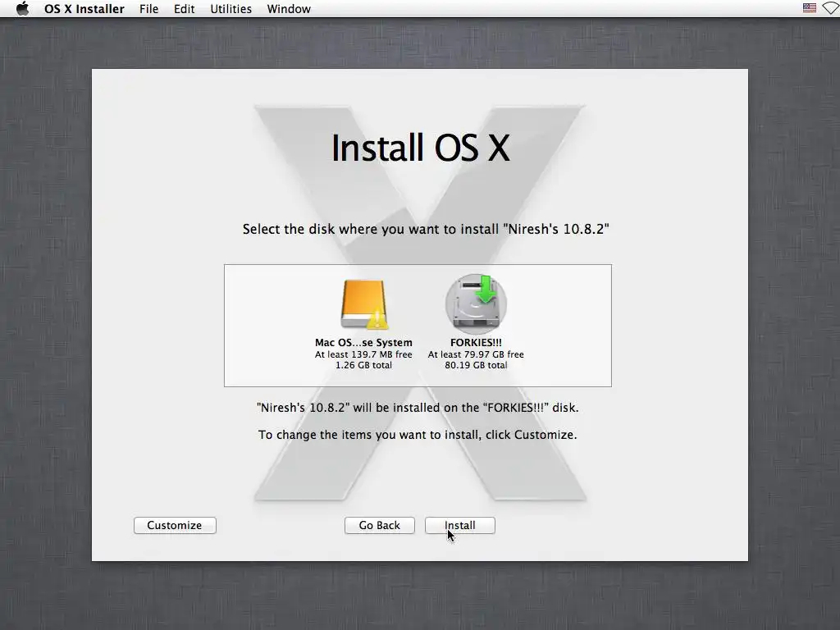
Task: Open the Edit menu
Action: (x=185, y=9)
